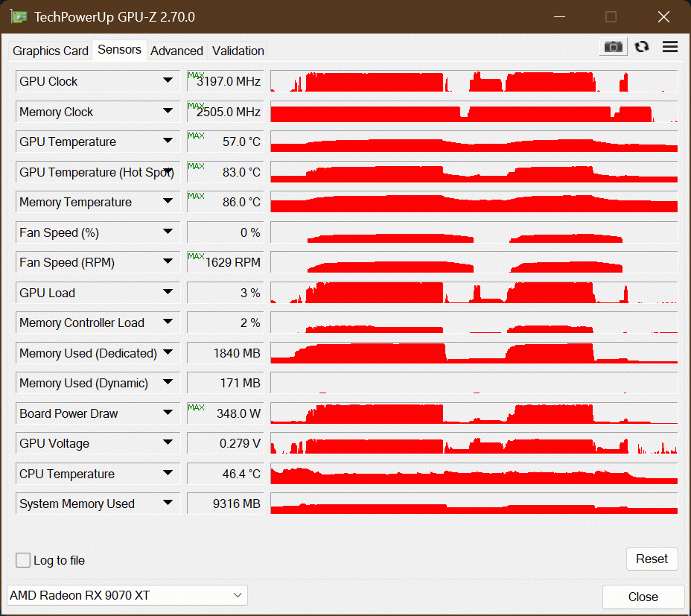The height and width of the screenshot is (616, 691).
Task: Open the Board Power Draw dropdown arrow
Action: coord(168,413)
